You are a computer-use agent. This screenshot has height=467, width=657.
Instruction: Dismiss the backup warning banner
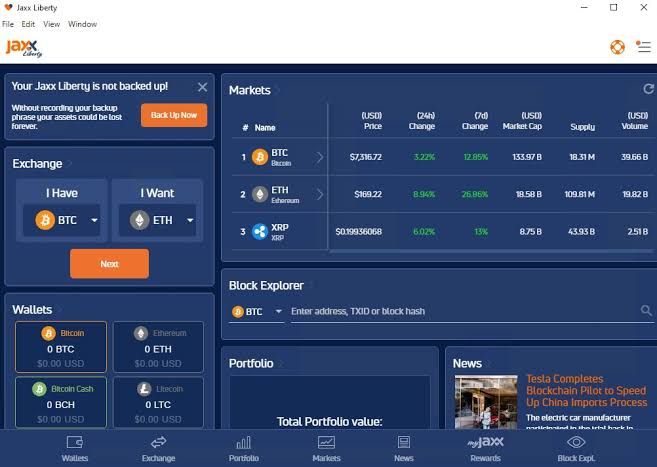pyautogui.click(x=202, y=87)
